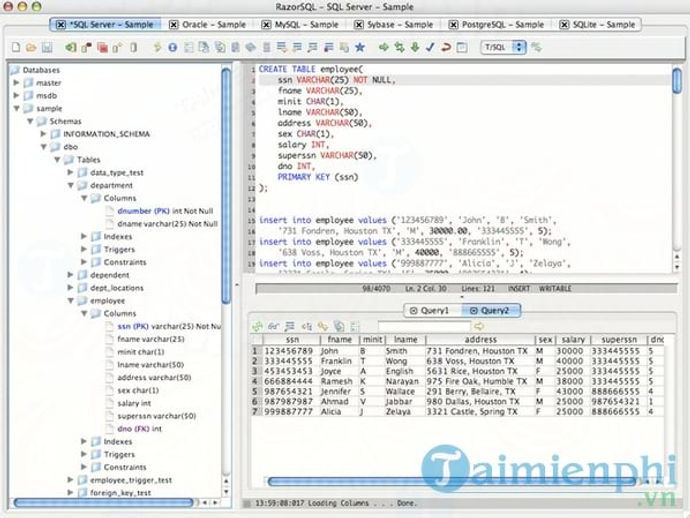690x518 pixels.
Task: Click the database tree horizontal scrollbar
Action: pyautogui.click(x=103, y=502)
